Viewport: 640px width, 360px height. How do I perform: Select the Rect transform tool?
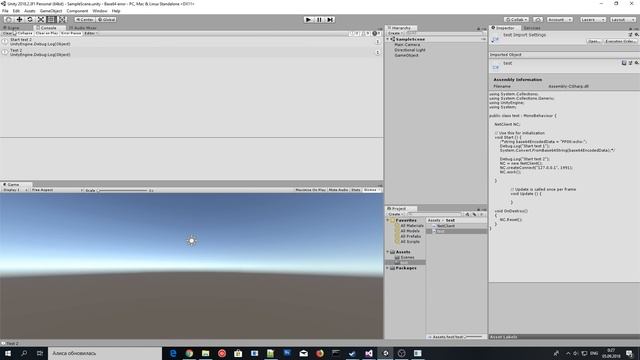click(x=51, y=20)
